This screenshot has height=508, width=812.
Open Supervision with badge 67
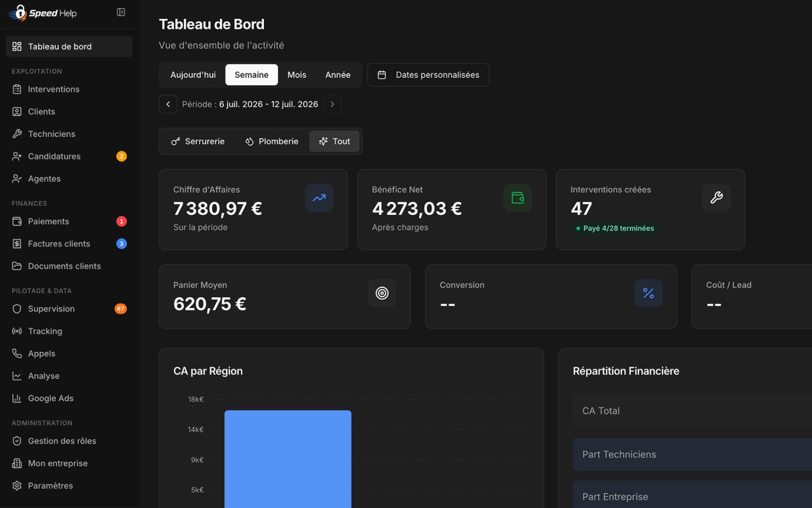coord(70,309)
